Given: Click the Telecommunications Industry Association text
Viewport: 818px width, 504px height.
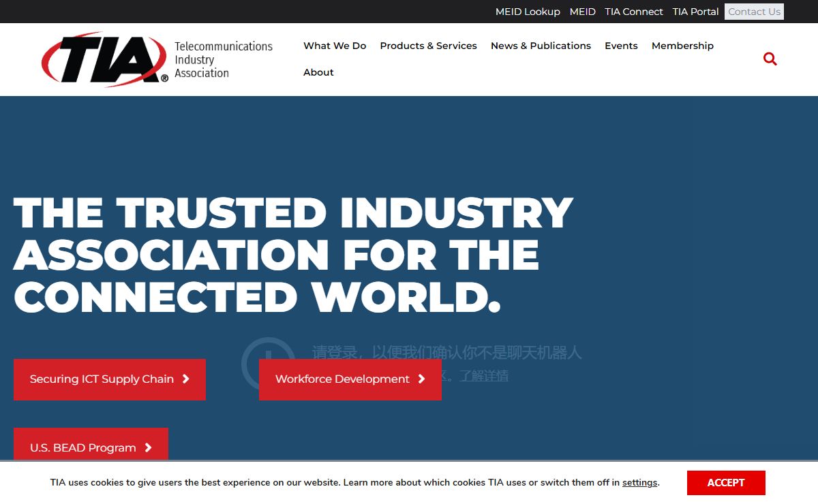Looking at the screenshot, I should [224, 59].
